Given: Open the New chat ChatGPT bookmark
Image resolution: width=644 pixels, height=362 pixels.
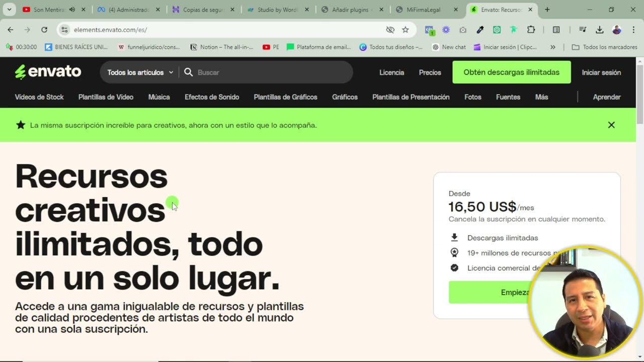Looking at the screenshot, I should point(449,47).
